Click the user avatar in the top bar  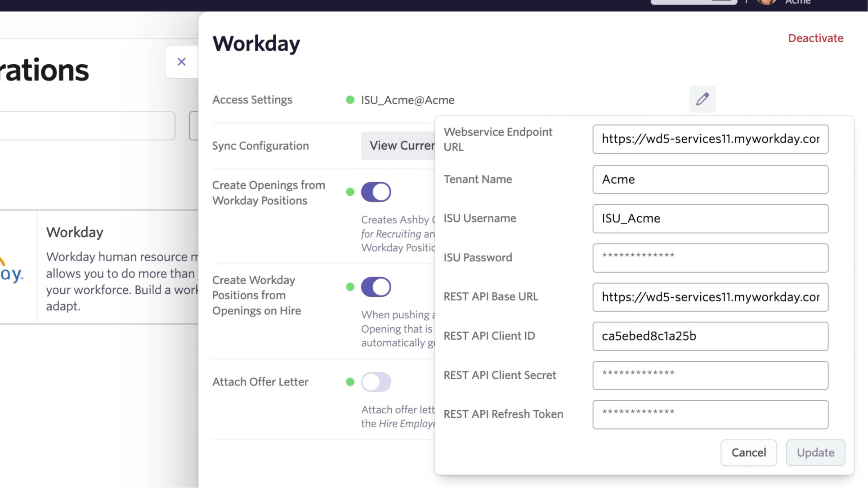click(x=766, y=2)
